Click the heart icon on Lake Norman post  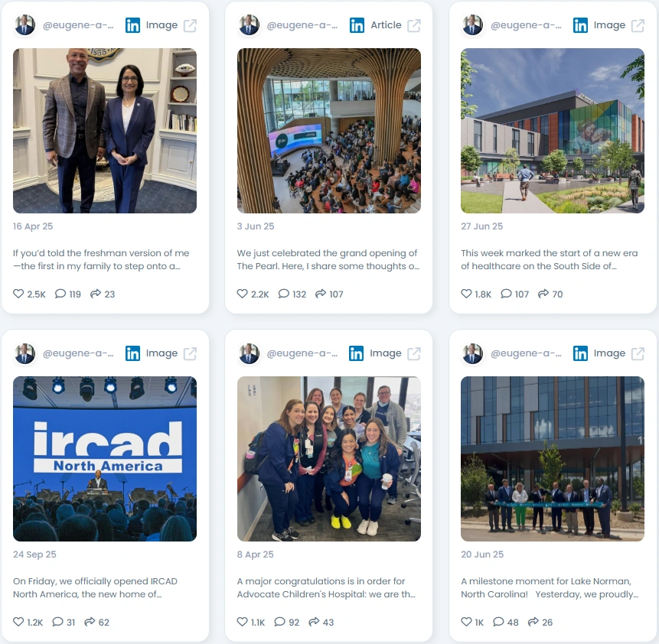pos(467,622)
